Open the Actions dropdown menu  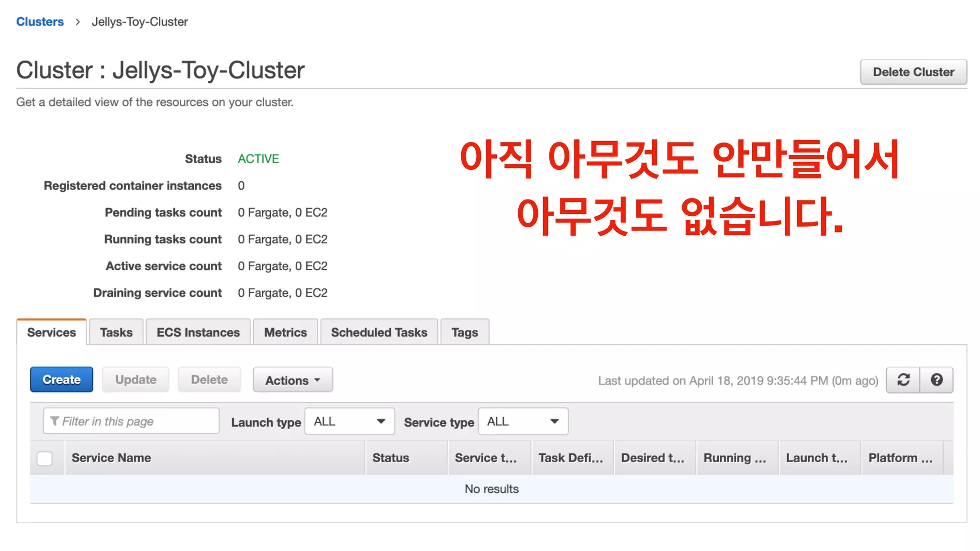[x=292, y=380]
